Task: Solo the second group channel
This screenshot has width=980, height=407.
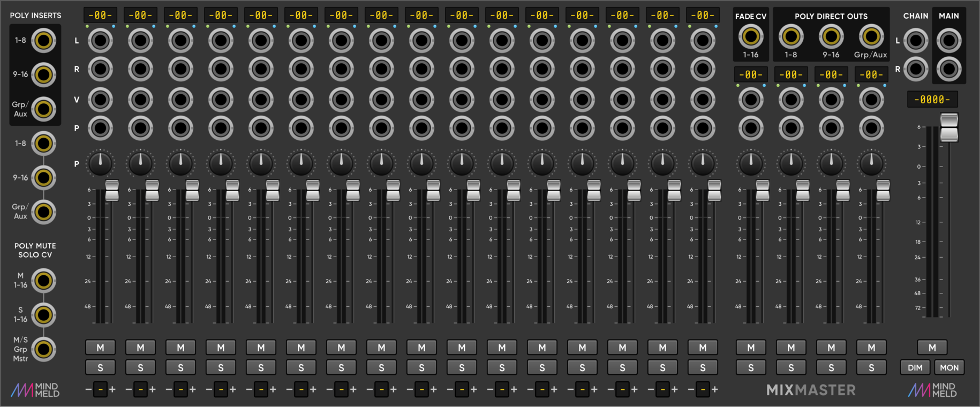Action: pyautogui.click(x=791, y=367)
